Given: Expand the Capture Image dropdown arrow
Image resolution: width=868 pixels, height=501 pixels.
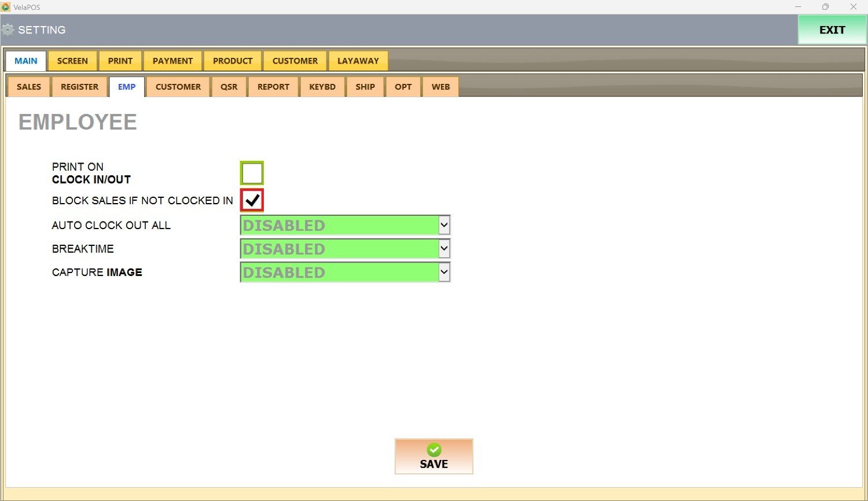Looking at the screenshot, I should (444, 272).
